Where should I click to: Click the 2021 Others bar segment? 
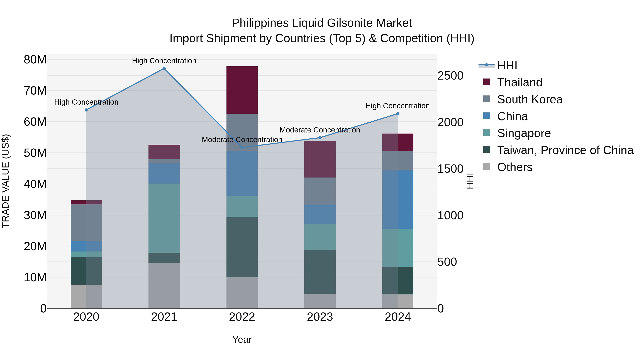[x=164, y=286]
